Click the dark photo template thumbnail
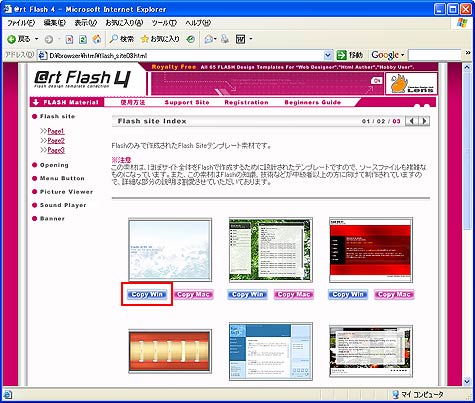The height and width of the screenshot is (403, 475). (371, 351)
